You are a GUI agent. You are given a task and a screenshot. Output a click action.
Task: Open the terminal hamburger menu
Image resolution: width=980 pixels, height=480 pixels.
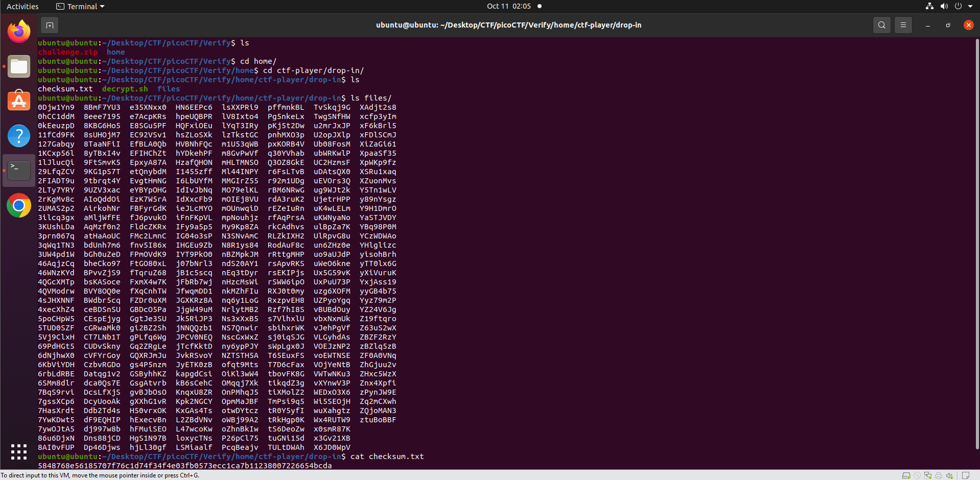[903, 25]
